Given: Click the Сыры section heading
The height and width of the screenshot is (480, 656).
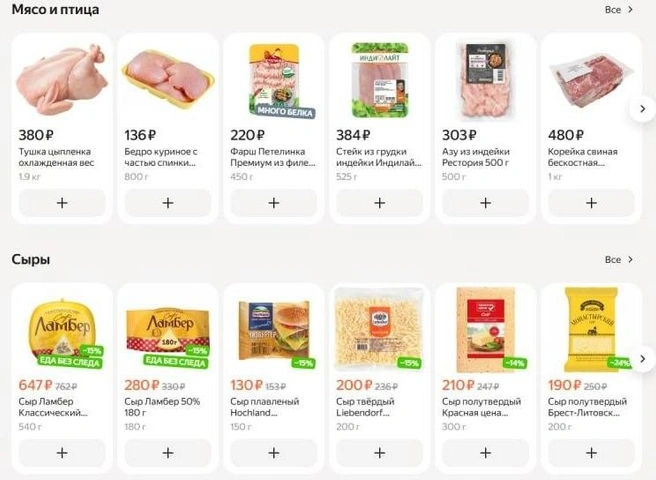Looking at the screenshot, I should 31,260.
